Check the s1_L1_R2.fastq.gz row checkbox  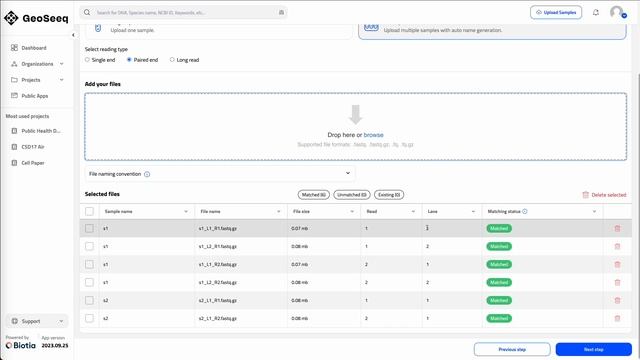(89, 264)
